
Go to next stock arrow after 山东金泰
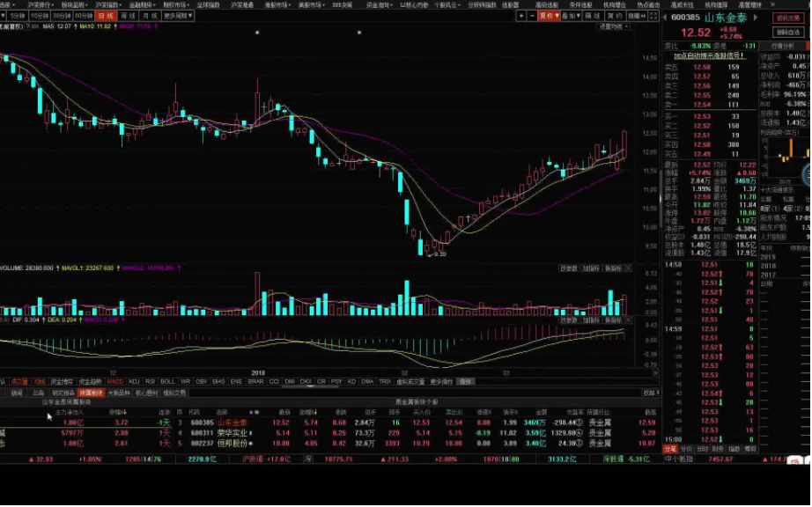(755, 18)
